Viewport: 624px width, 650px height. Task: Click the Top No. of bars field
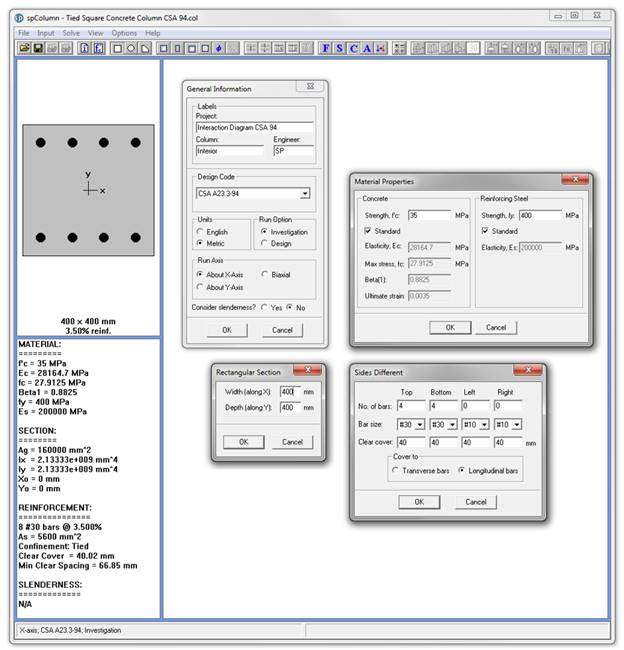pos(411,405)
